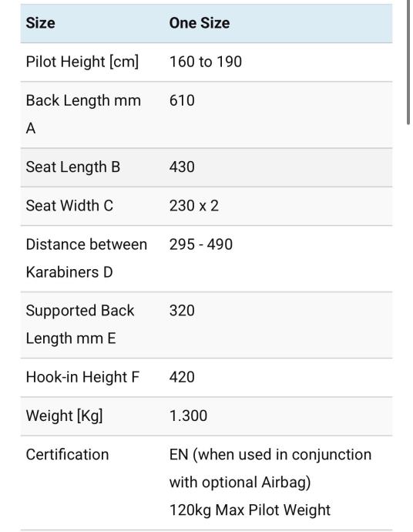Click Distance between Karabiners D label

86,258
